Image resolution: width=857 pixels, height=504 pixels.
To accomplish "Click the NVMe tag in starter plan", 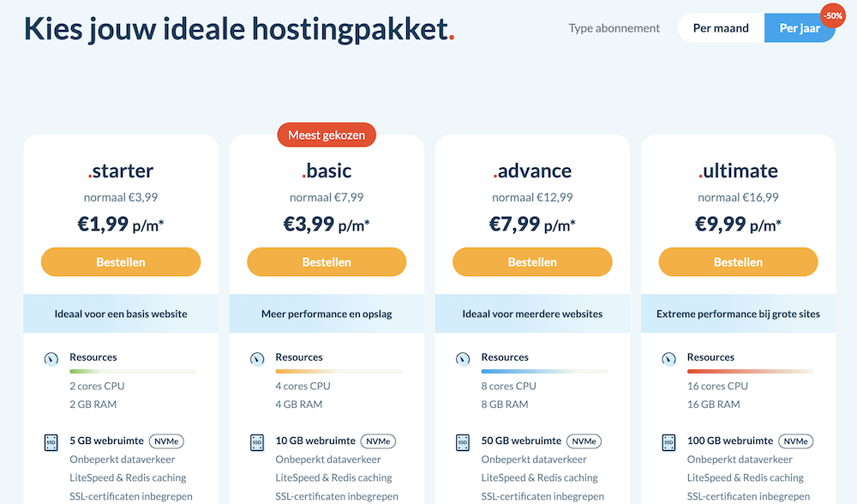I will tap(167, 441).
